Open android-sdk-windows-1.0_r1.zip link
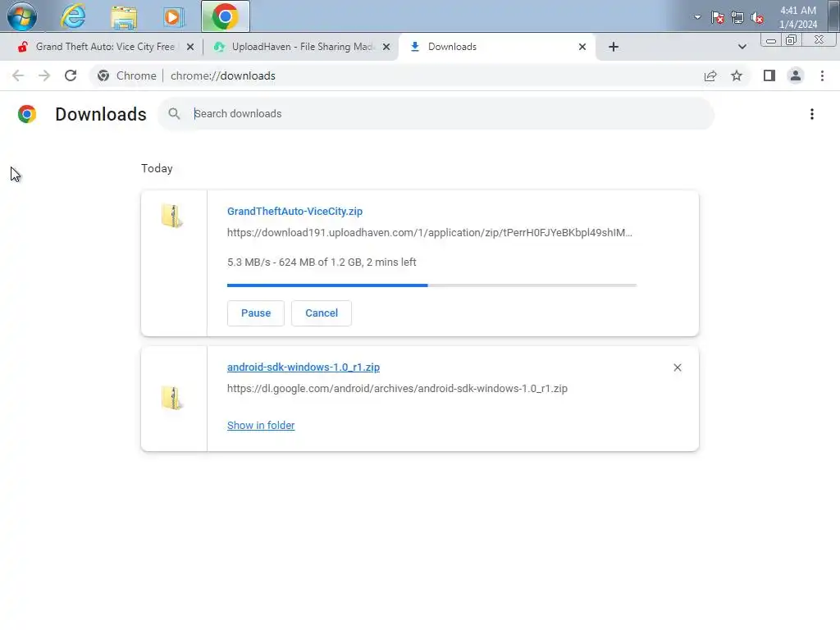This screenshot has width=840, height=630. click(304, 367)
